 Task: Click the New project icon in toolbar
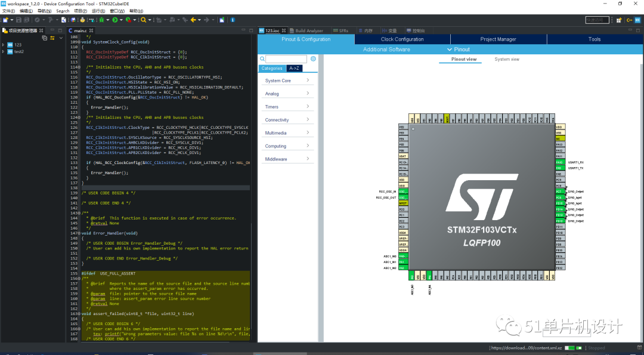tap(5, 20)
